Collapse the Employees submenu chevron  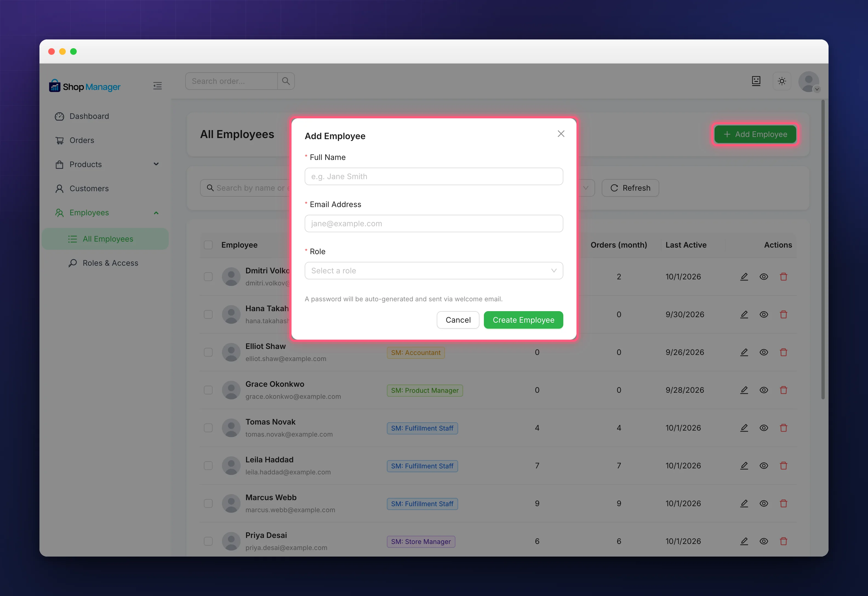coord(156,213)
